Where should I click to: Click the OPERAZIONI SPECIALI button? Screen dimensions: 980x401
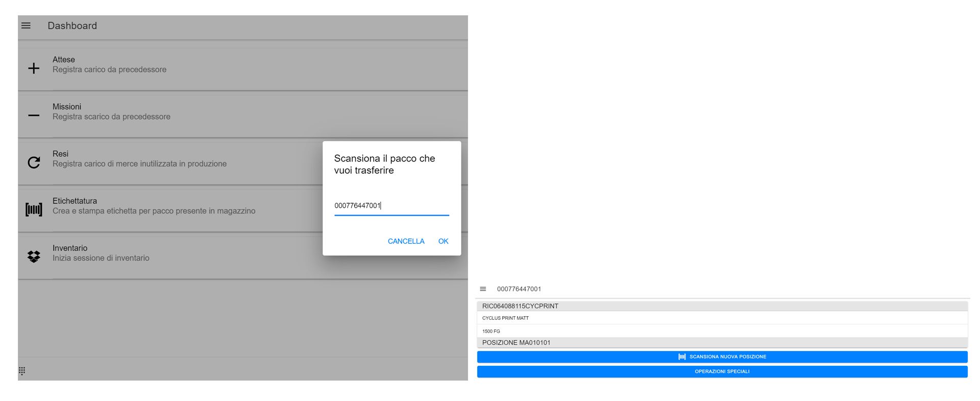pyautogui.click(x=722, y=371)
